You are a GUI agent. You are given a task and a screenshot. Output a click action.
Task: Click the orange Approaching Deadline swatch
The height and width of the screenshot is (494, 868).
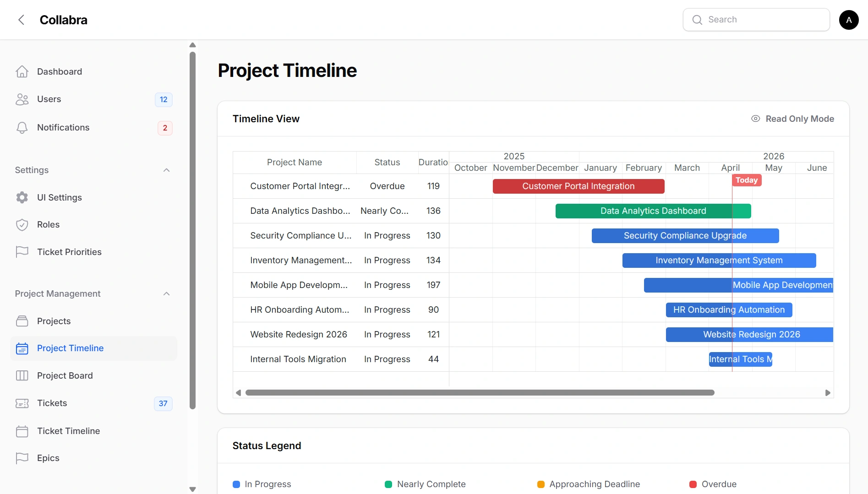(x=541, y=484)
